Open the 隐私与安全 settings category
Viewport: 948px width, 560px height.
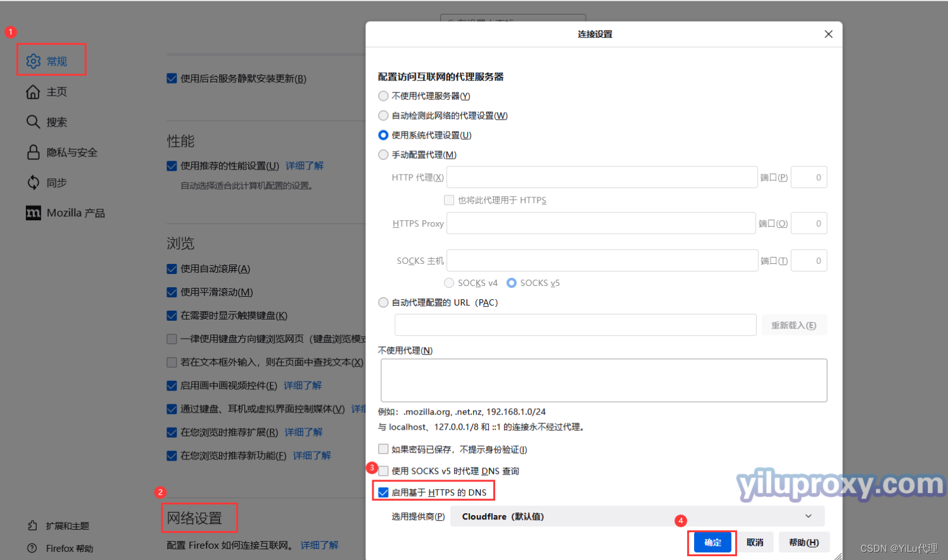(72, 152)
